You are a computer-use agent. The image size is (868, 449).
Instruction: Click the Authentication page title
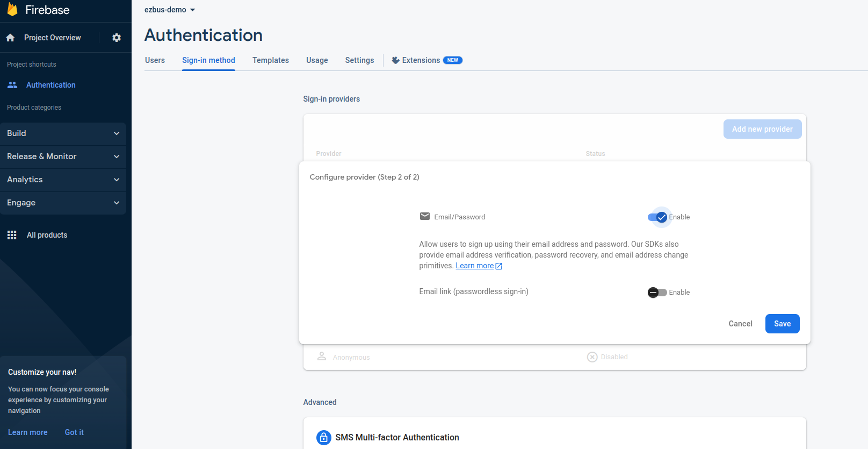coord(204,35)
